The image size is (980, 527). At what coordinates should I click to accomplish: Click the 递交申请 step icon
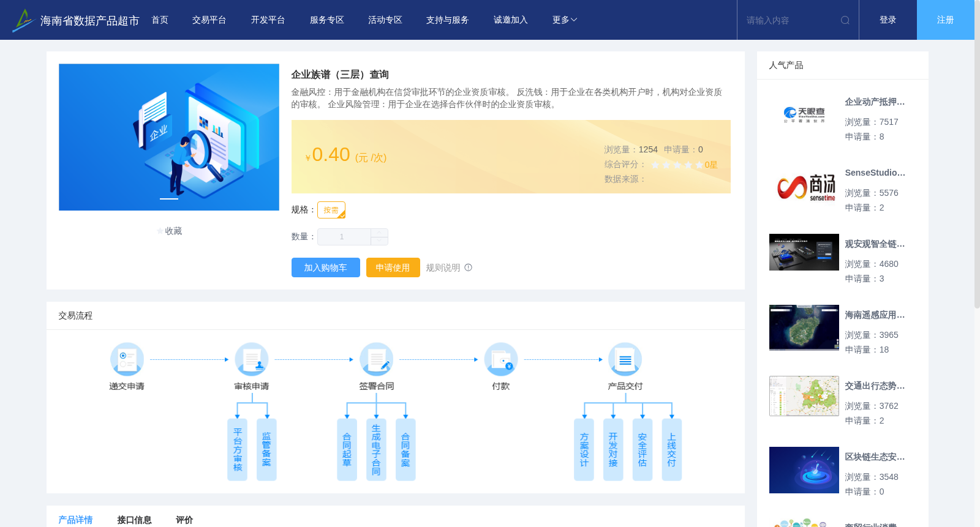tap(127, 359)
